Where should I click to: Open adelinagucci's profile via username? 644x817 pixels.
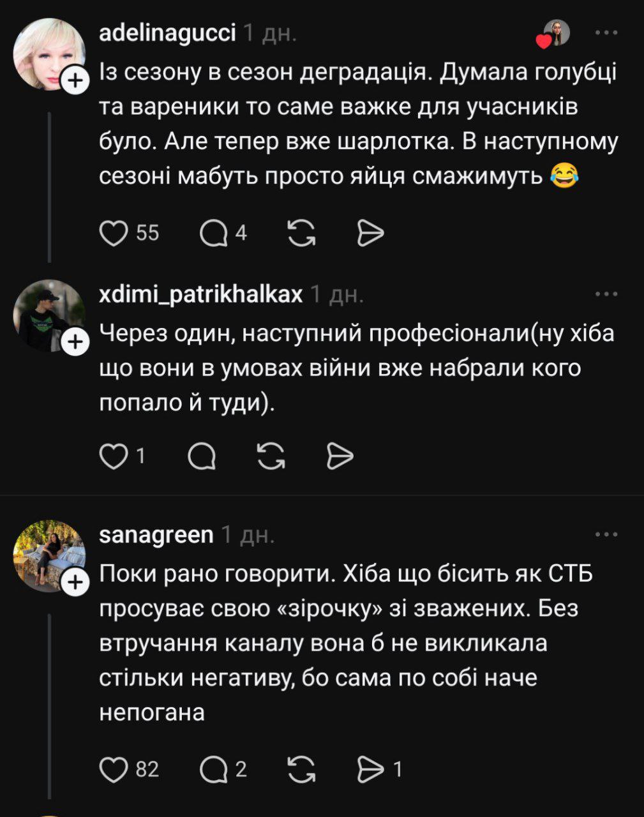[x=168, y=33]
